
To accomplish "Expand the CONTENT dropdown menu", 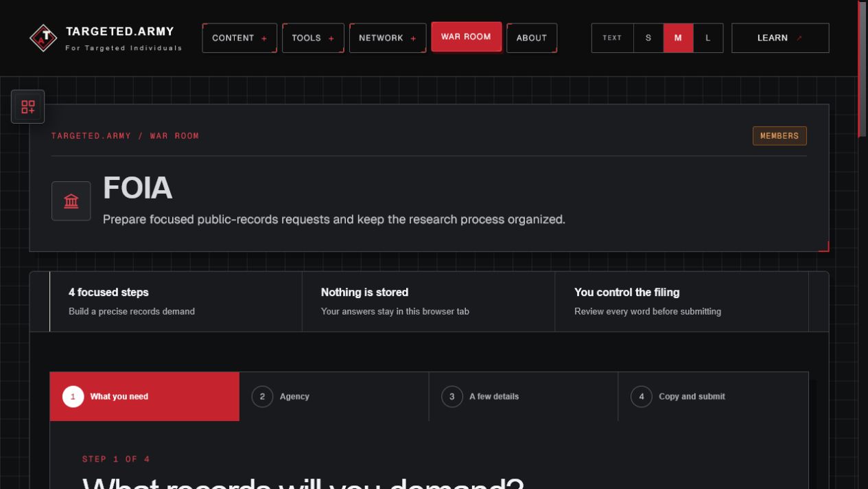I will pos(239,38).
